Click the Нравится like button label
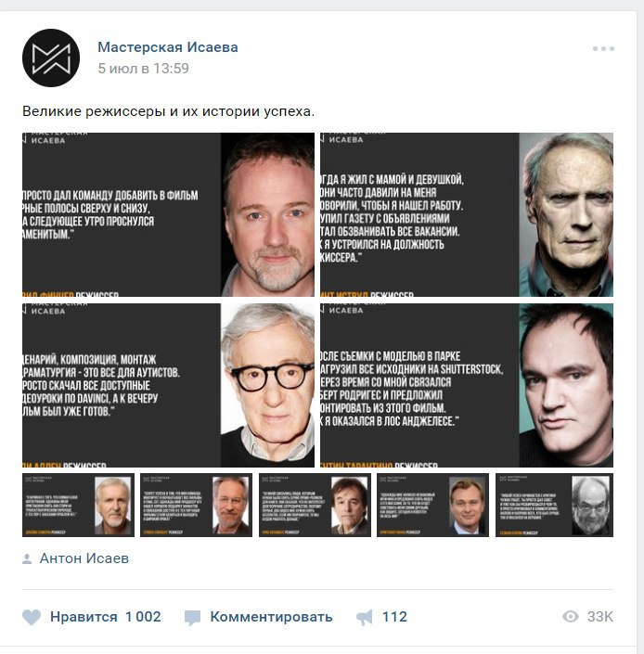Viewport: 644px width, 654px height. coord(84,617)
